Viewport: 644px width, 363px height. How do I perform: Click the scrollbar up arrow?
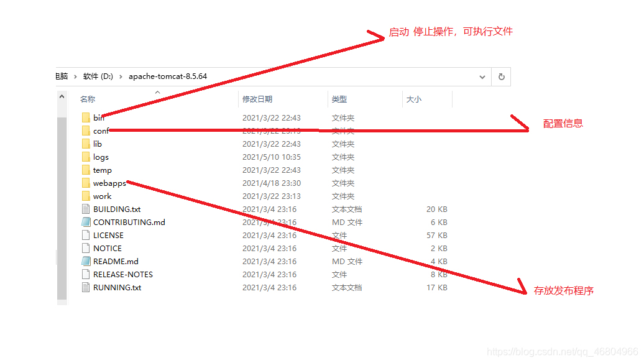pos(62,96)
